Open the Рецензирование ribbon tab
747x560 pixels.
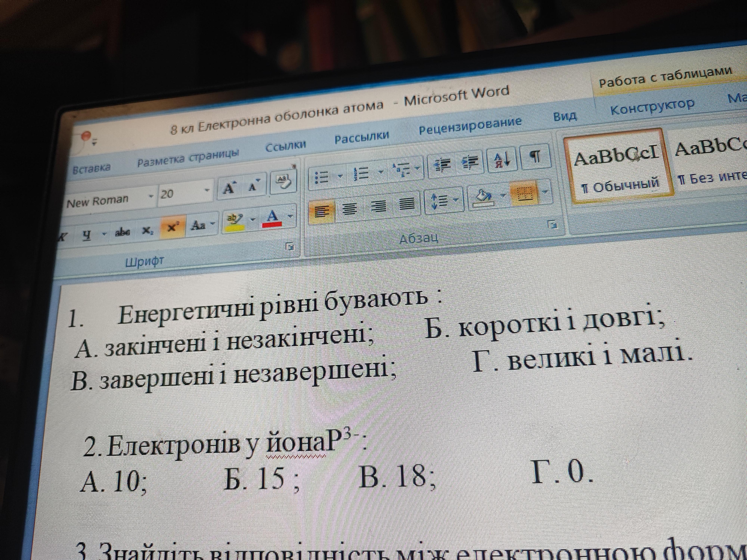coord(470,127)
